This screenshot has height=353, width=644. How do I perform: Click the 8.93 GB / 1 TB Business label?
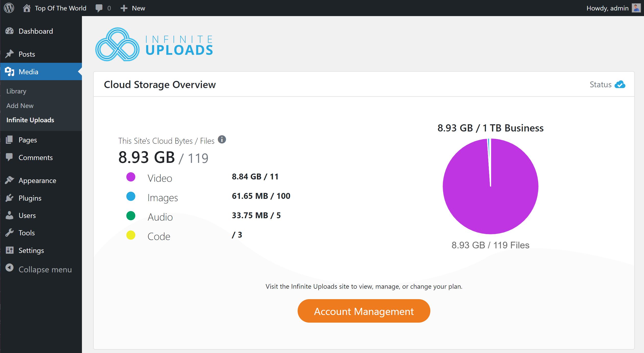click(x=490, y=128)
